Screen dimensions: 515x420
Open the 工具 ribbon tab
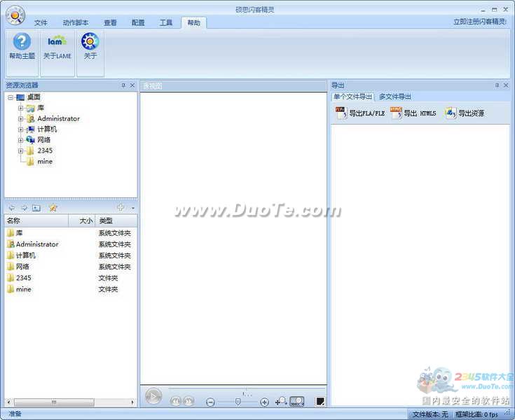tap(166, 22)
